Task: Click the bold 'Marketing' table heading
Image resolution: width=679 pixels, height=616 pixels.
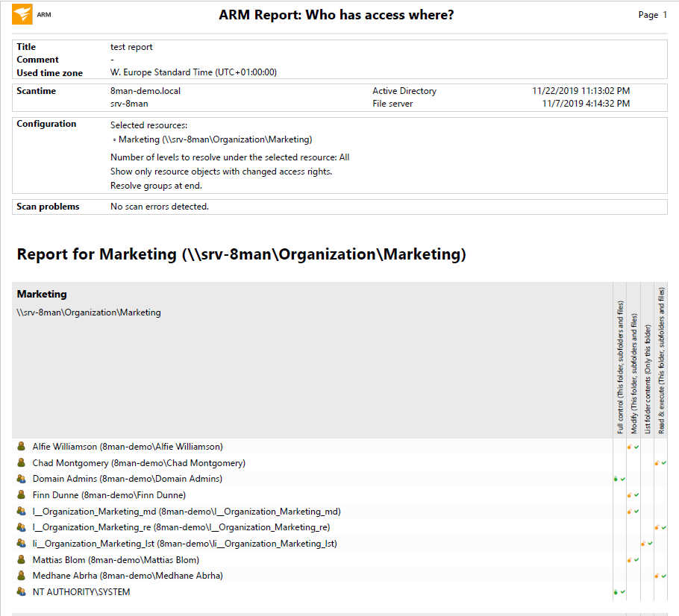Action: coord(42,294)
